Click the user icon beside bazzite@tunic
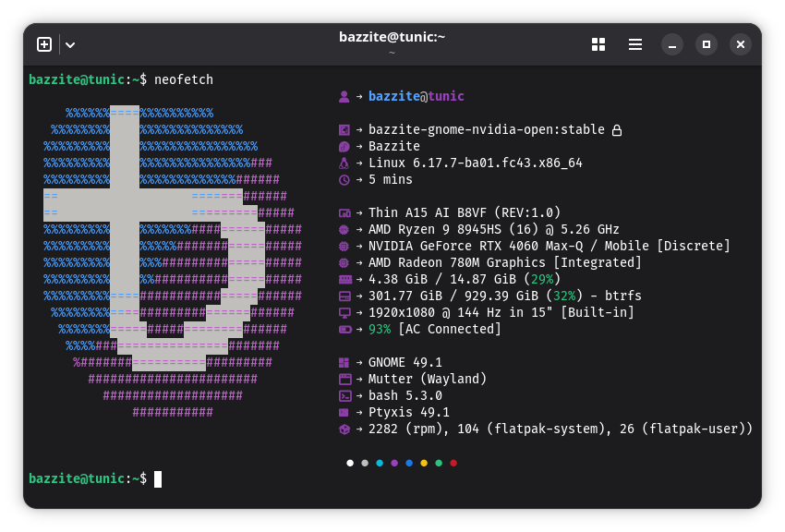Screen dimensions: 785x532 (344, 96)
